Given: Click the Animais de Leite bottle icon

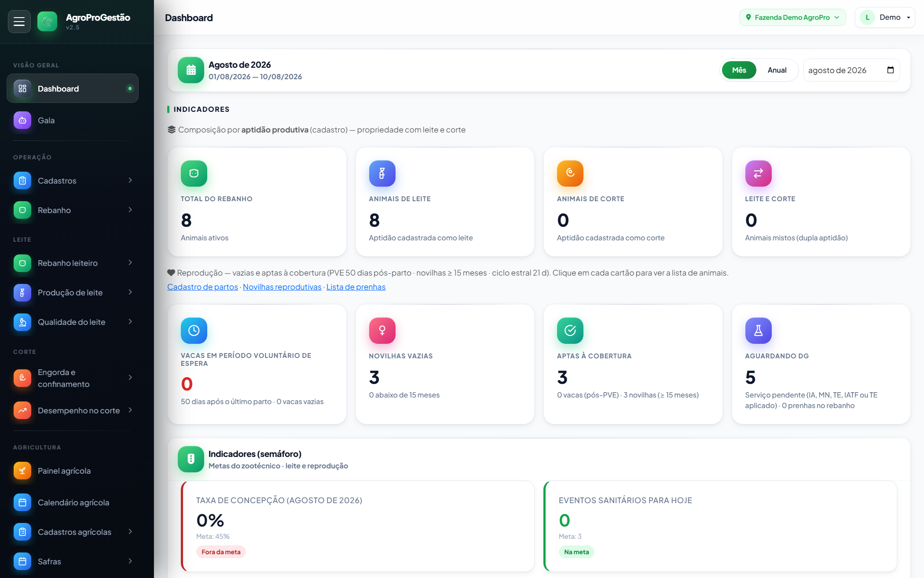Looking at the screenshot, I should tap(382, 173).
